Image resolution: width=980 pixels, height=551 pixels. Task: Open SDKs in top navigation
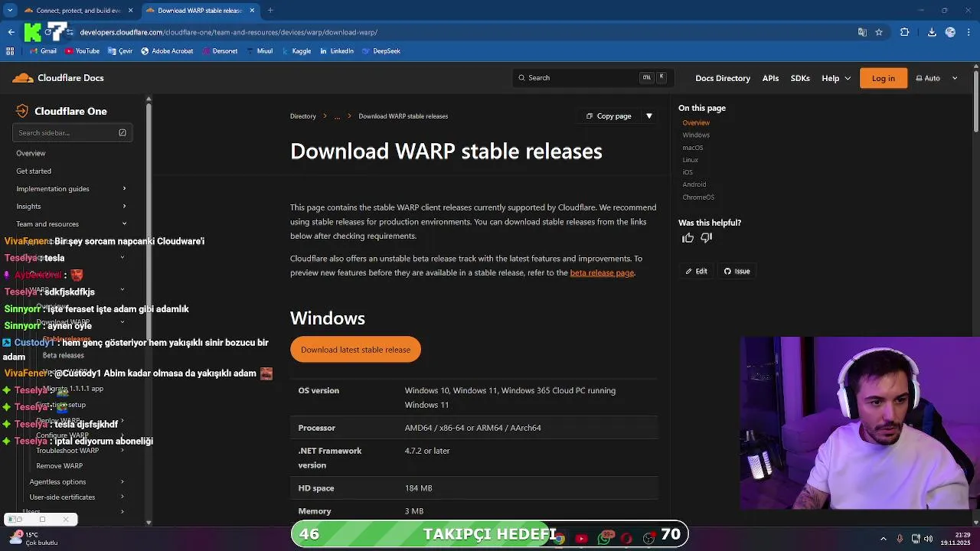[x=800, y=78]
